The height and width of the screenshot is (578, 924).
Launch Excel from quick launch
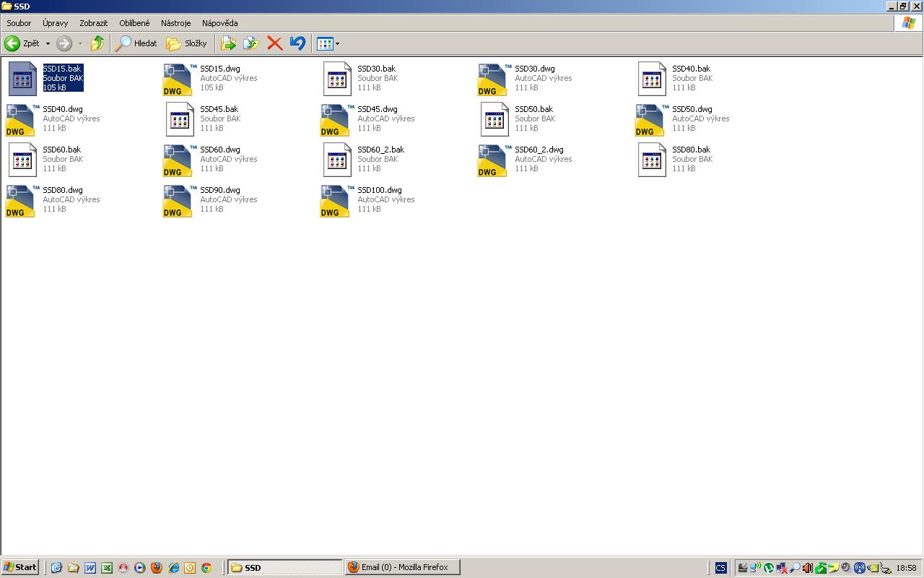click(x=107, y=568)
